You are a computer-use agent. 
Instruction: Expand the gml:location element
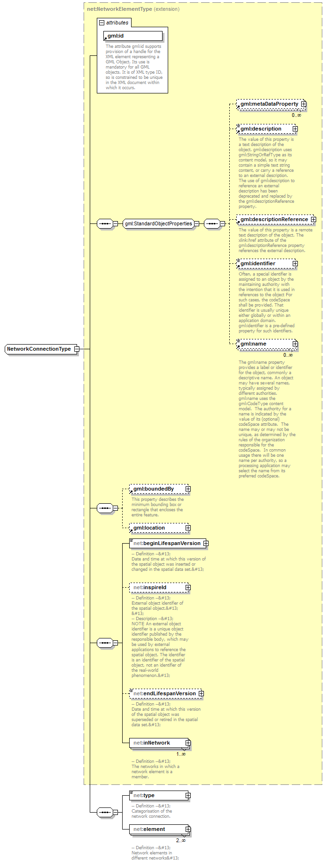(x=188, y=528)
